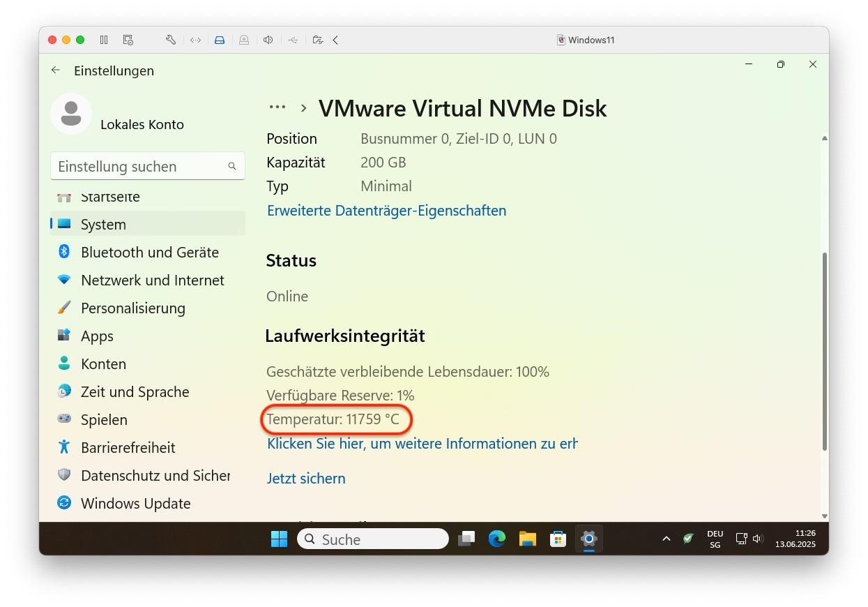Click the Lokales Konto account name

(142, 125)
